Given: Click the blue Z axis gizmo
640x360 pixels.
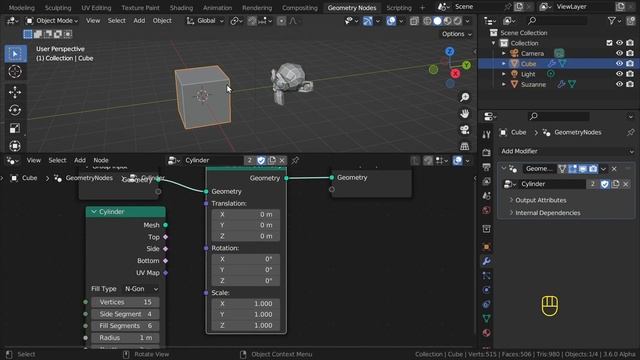Looking at the screenshot, I should tap(449, 51).
